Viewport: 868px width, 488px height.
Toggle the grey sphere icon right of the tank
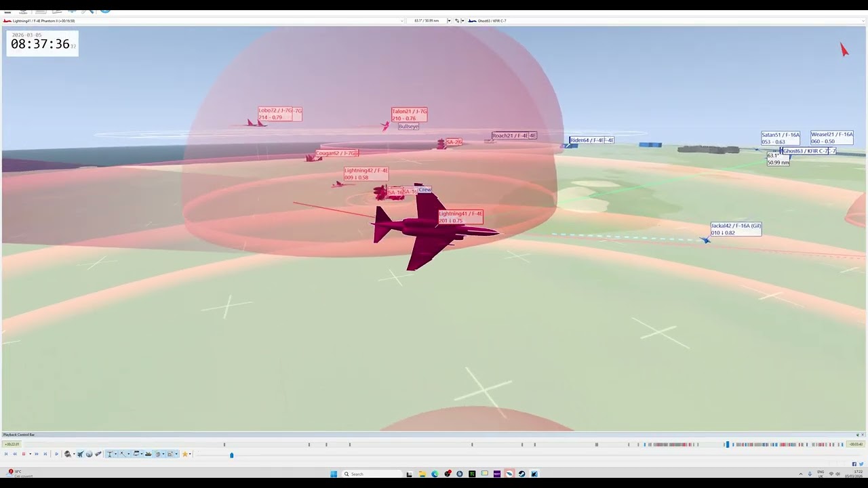tap(158, 454)
